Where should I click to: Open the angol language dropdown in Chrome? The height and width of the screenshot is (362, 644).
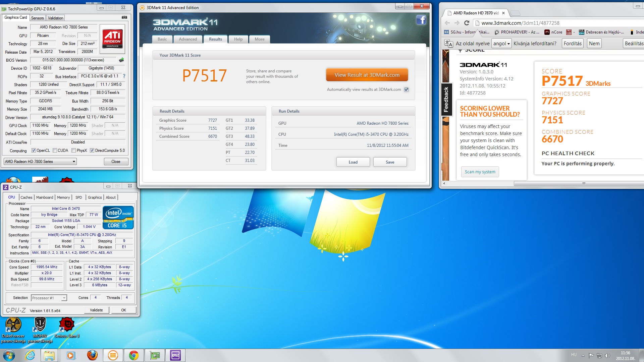[501, 43]
